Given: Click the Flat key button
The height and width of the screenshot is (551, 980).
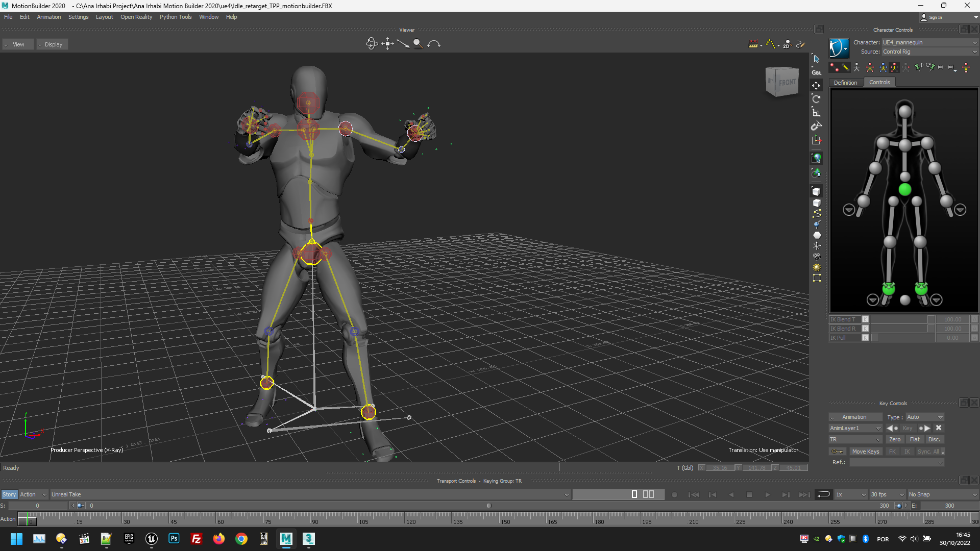Looking at the screenshot, I should (x=915, y=440).
